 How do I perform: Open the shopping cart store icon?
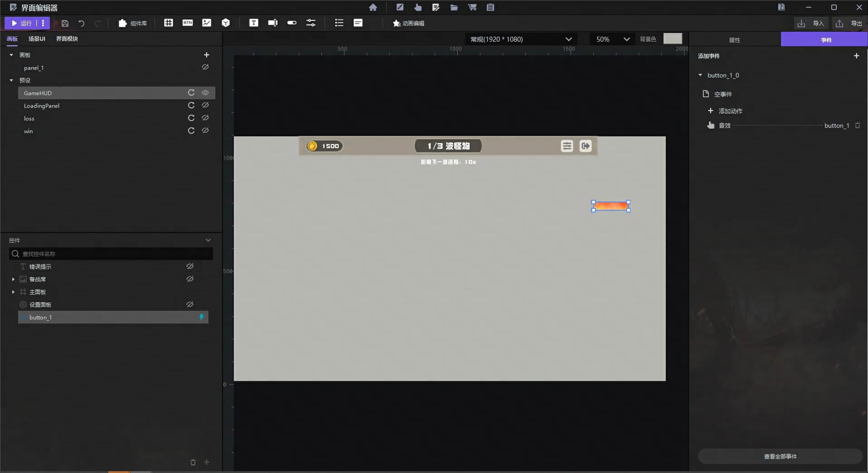point(472,7)
